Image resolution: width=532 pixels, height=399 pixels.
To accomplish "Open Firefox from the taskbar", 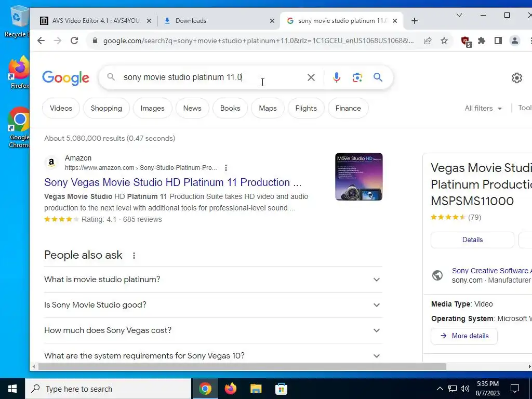I will [x=230, y=389].
